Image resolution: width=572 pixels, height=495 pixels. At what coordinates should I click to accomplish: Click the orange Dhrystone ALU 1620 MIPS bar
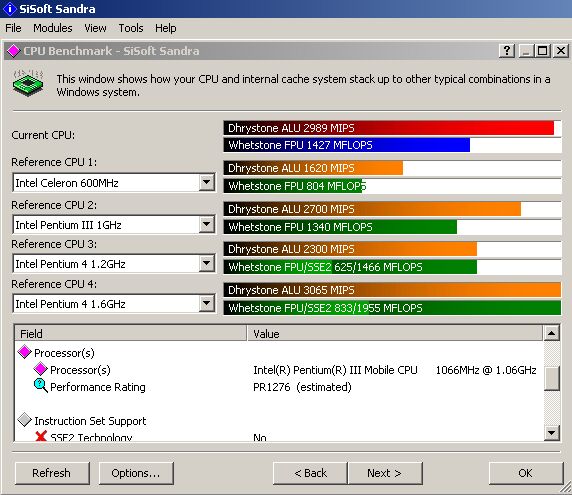313,168
